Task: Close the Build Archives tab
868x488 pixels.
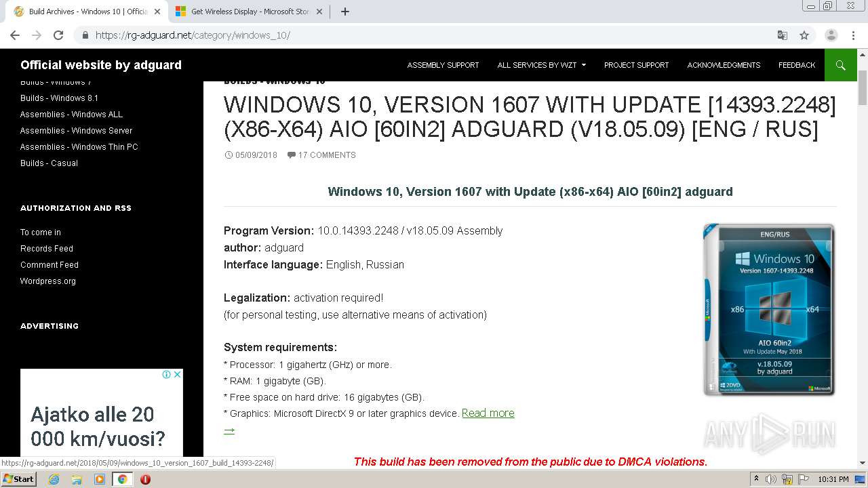Action: pyautogui.click(x=157, y=12)
